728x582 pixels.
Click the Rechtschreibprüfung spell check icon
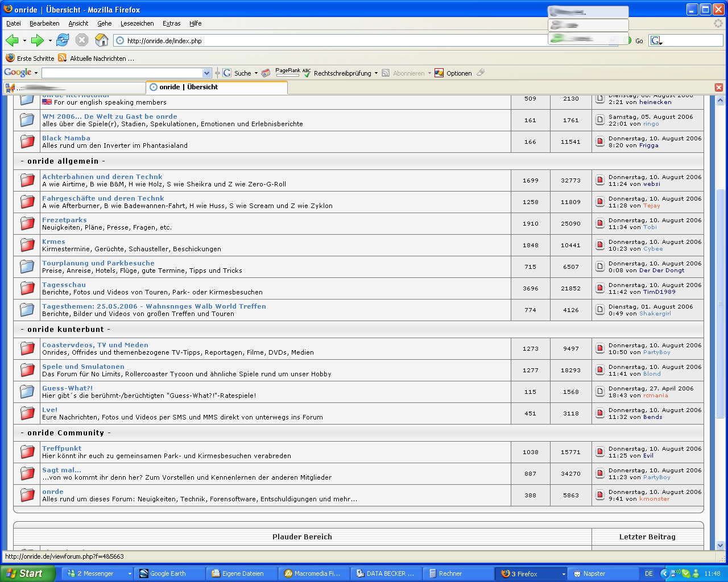tap(307, 73)
